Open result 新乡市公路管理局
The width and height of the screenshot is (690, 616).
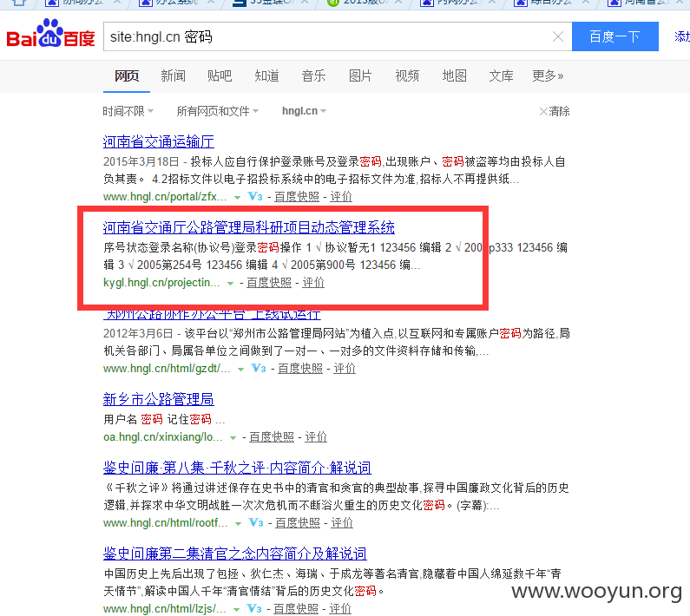point(159,399)
